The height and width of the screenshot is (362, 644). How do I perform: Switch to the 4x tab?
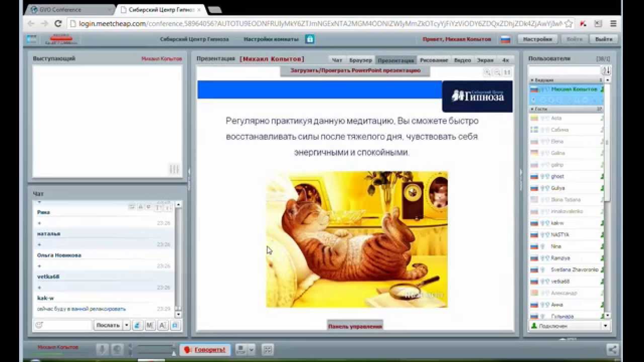click(506, 60)
